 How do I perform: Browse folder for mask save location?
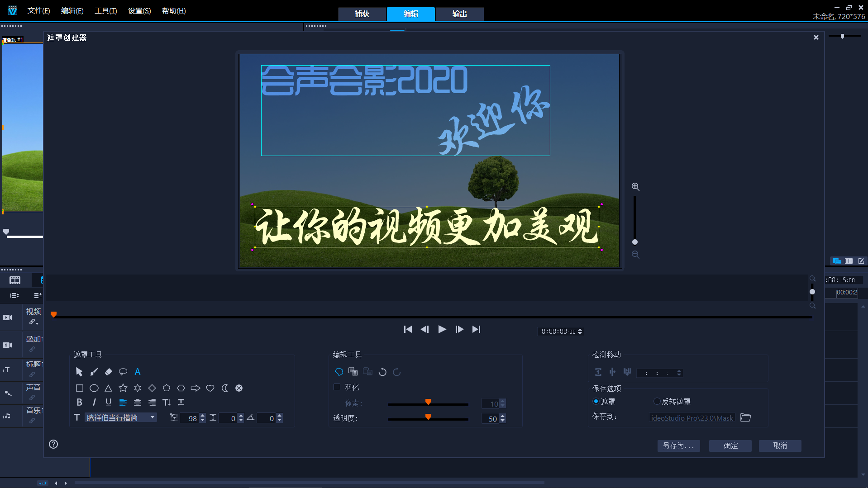pos(746,418)
